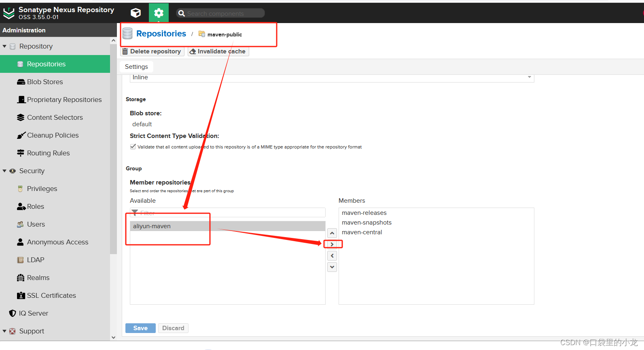Click the Realms building icon
The image size is (644, 350).
click(x=21, y=278)
